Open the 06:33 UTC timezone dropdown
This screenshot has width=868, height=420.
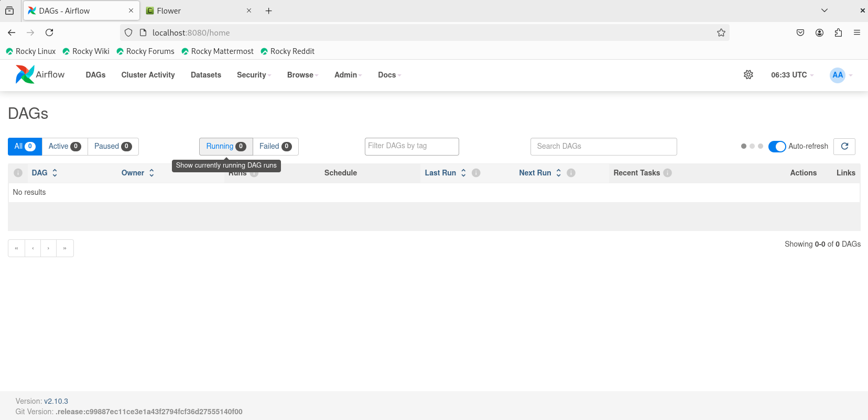pyautogui.click(x=792, y=75)
